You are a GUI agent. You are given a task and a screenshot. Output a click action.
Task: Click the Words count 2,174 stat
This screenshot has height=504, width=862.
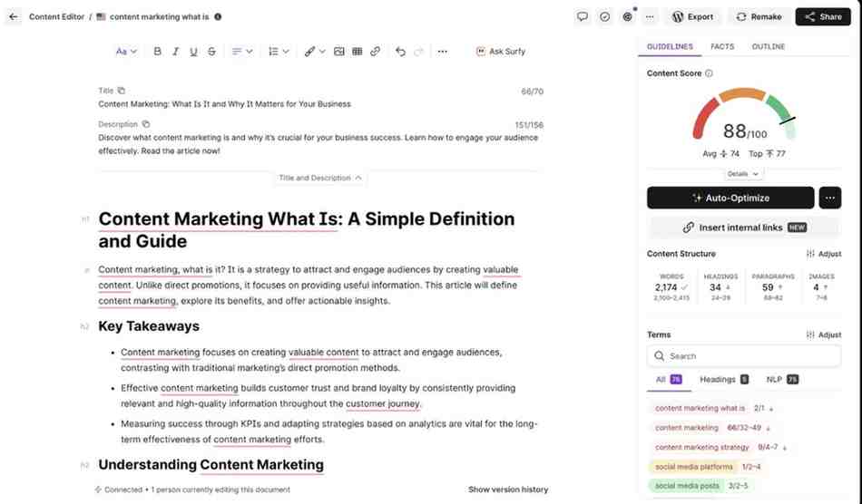coord(671,287)
